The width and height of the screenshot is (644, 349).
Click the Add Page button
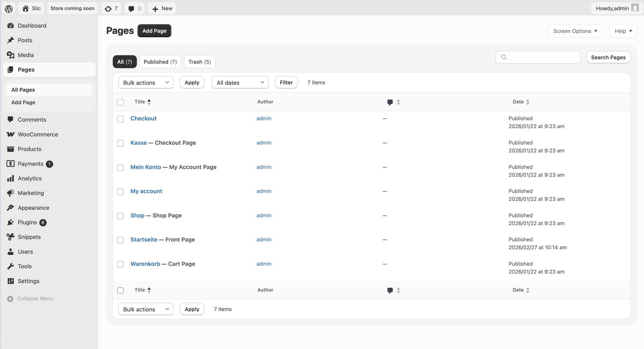click(154, 31)
